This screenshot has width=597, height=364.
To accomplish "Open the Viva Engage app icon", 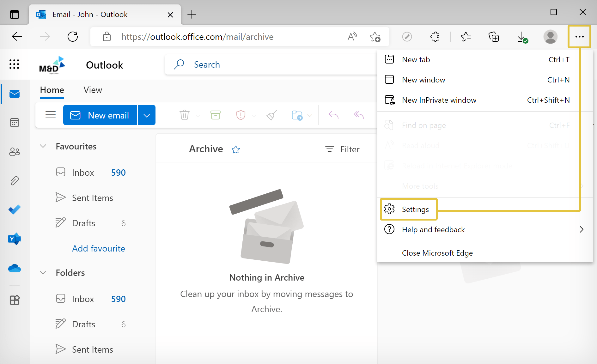I will point(15,239).
